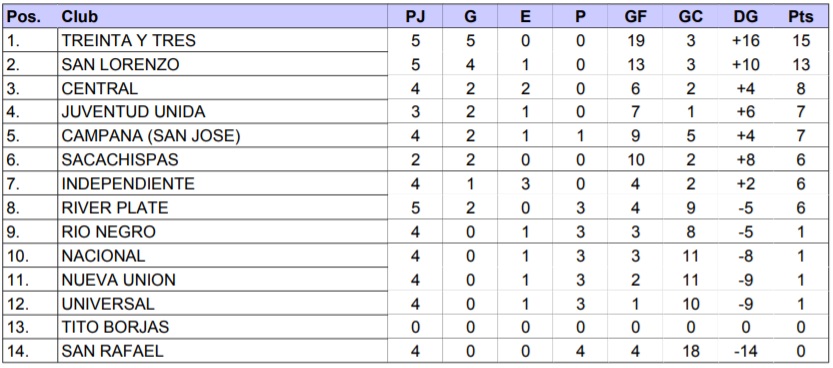
Task: Select SAN RAFAEL's -14 goal difference
Action: pos(745,351)
